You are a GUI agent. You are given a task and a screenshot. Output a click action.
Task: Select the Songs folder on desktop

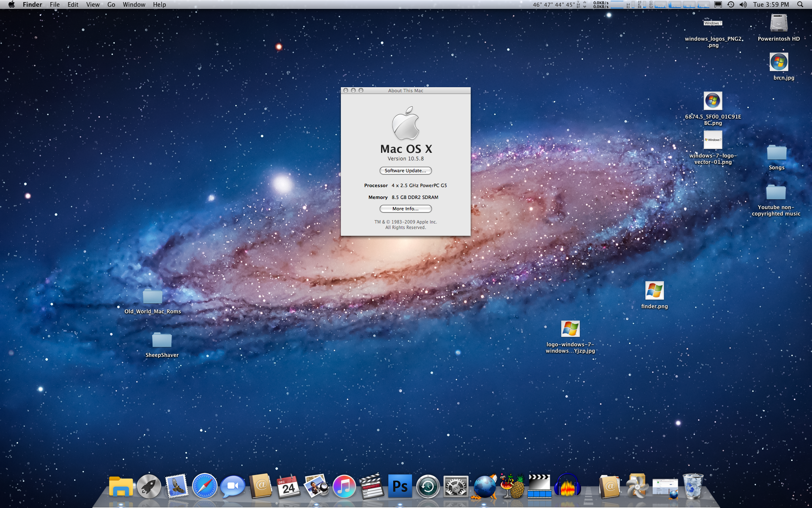776,153
